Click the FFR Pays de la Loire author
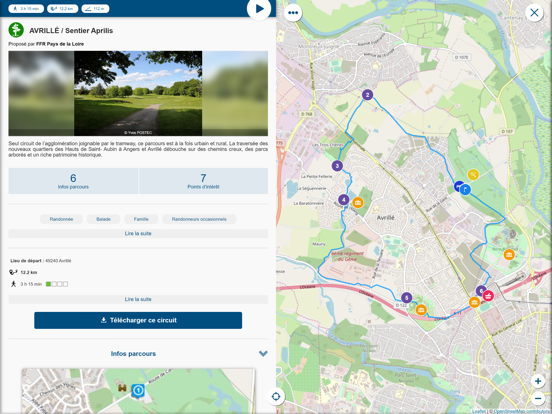The width and height of the screenshot is (552, 414). [60, 44]
